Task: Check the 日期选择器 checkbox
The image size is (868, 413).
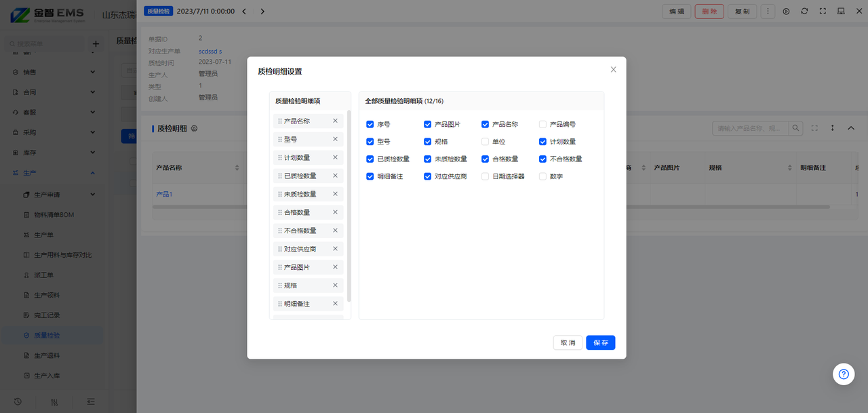Action: click(485, 176)
